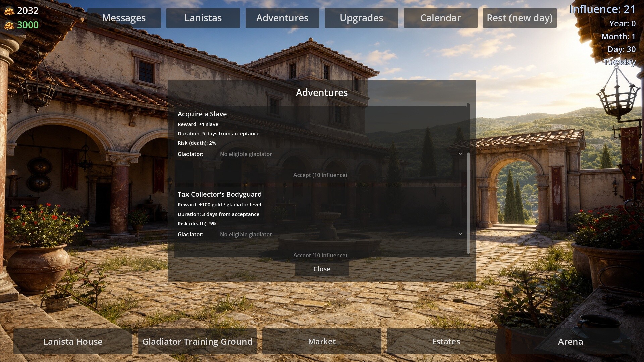
Task: Open the Messages menu
Action: pos(124,18)
